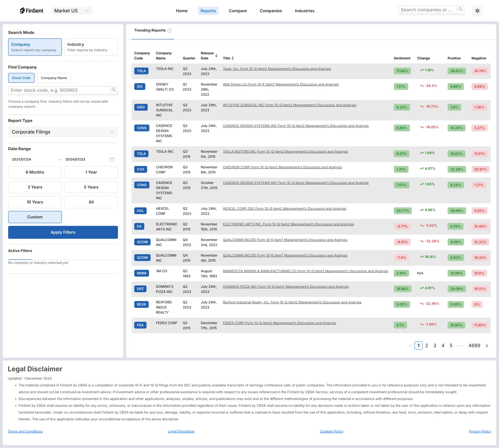Click the REXR stock code badge
Screen dimensions: 499x448
point(141,304)
